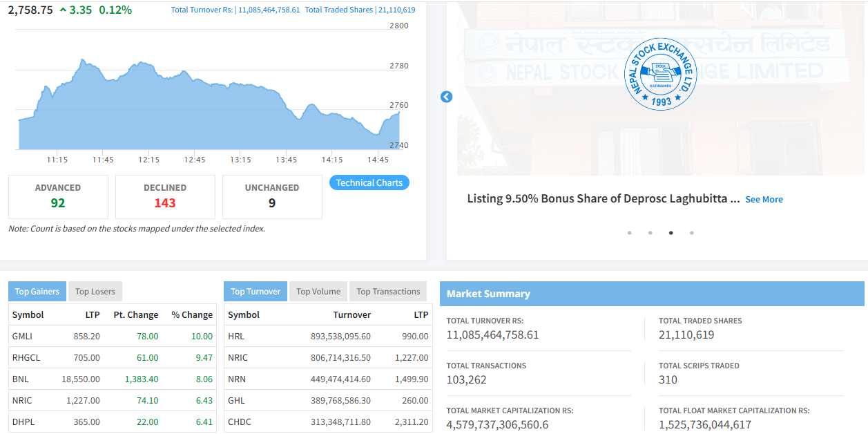Switch to the Top Volume tab
Screen dimensions: 868x434
tap(318, 292)
